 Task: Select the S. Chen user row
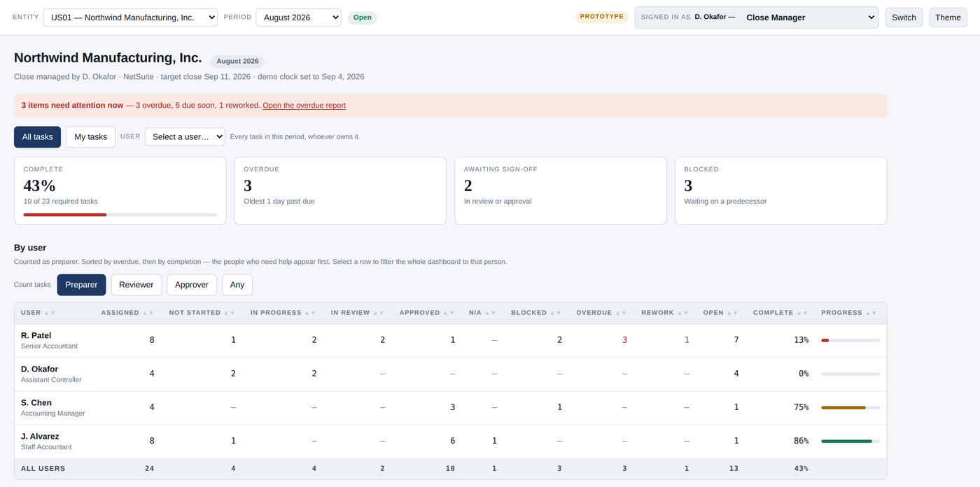[450, 408]
